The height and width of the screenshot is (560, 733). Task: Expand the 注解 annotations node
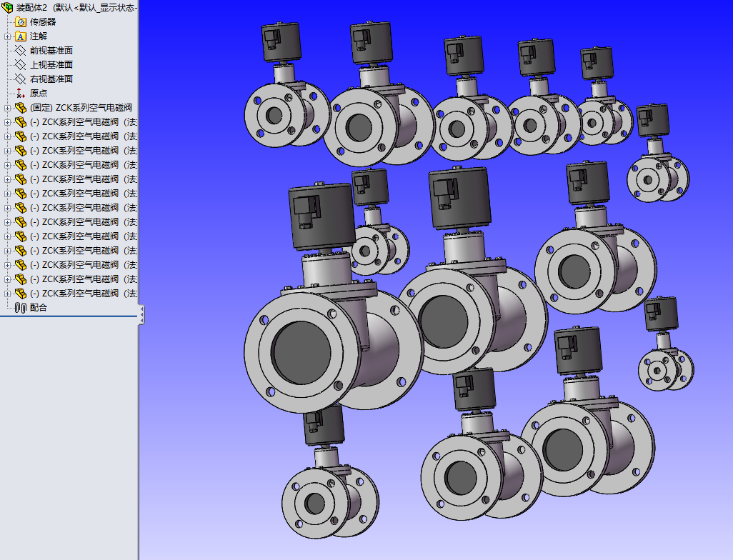7,36
